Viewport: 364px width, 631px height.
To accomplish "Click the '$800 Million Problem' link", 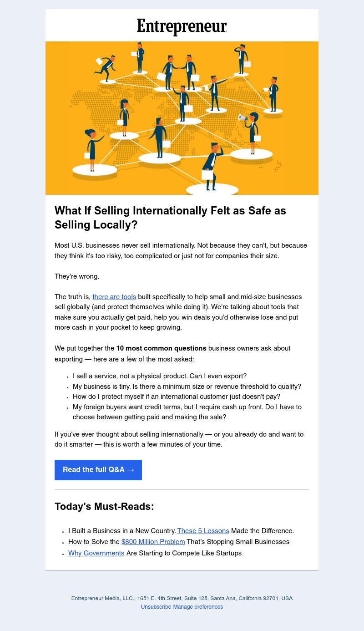I will 153,542.
